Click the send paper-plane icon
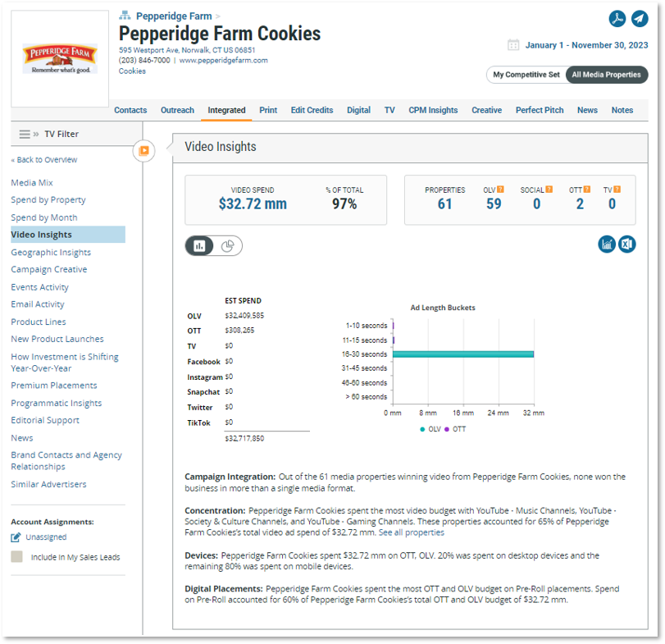665x644 pixels. coord(639,19)
